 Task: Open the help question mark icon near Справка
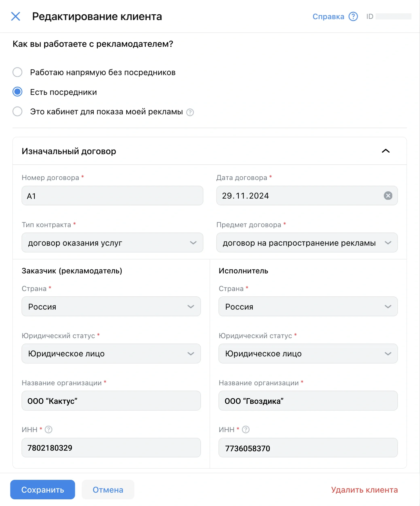353,16
